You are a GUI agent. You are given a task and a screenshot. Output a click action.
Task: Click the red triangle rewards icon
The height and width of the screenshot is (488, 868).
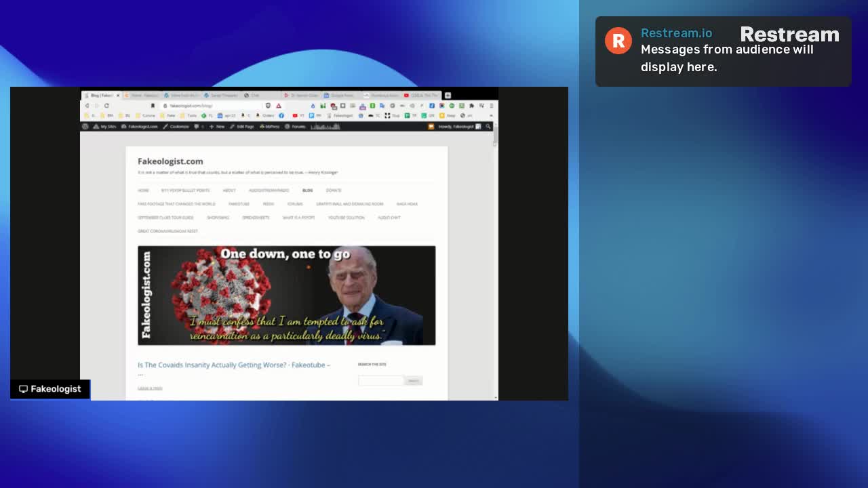coord(279,106)
